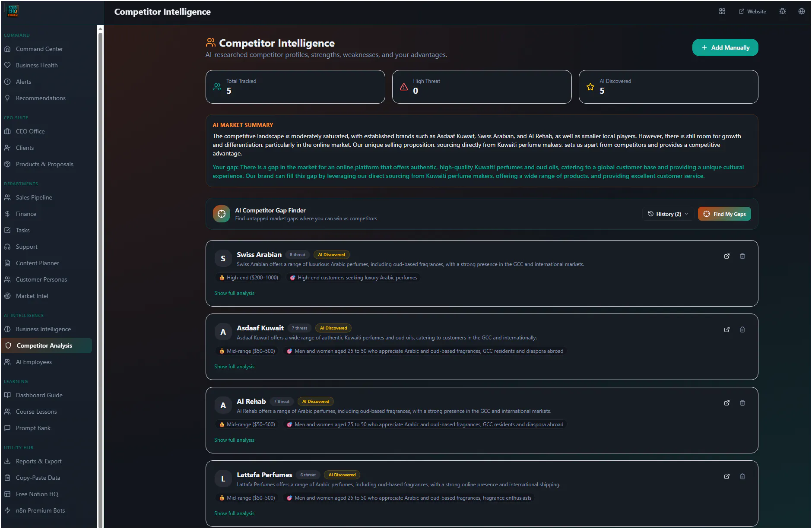Click the Al Rehab avatar letter A
The height and width of the screenshot is (529, 812).
pos(223,405)
